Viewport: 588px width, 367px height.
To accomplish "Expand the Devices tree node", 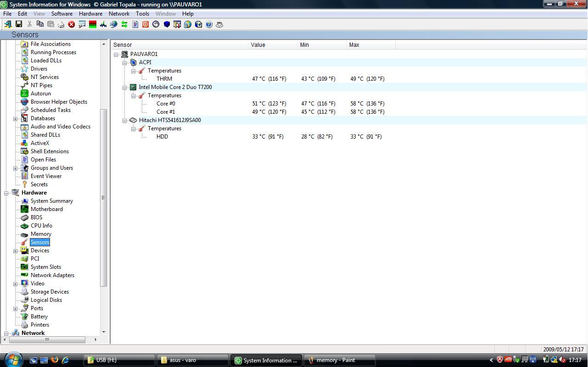I will click(x=15, y=250).
